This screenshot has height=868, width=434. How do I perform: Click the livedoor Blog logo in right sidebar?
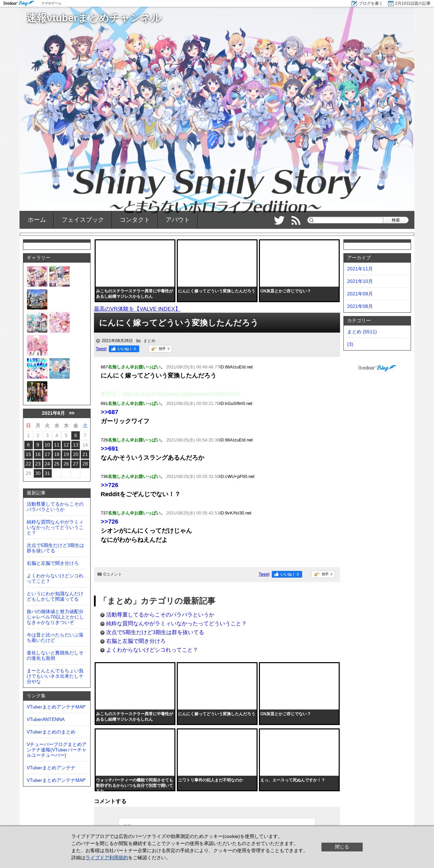coord(377,368)
